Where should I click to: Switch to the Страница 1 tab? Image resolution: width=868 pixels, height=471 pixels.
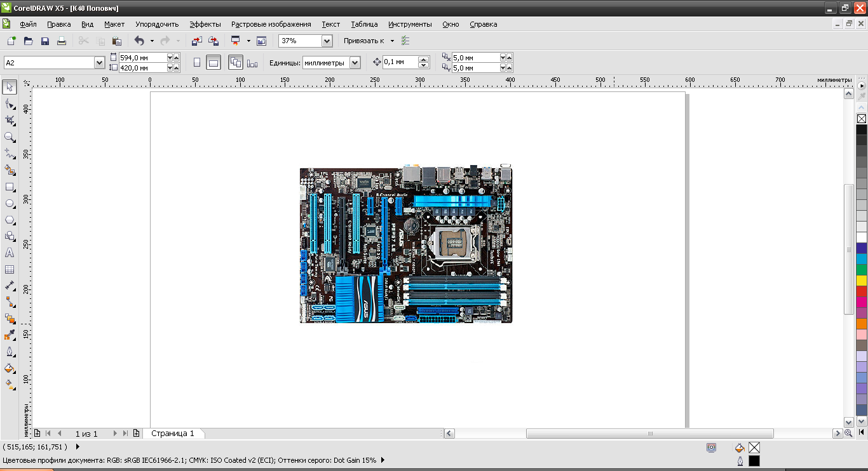coord(173,434)
